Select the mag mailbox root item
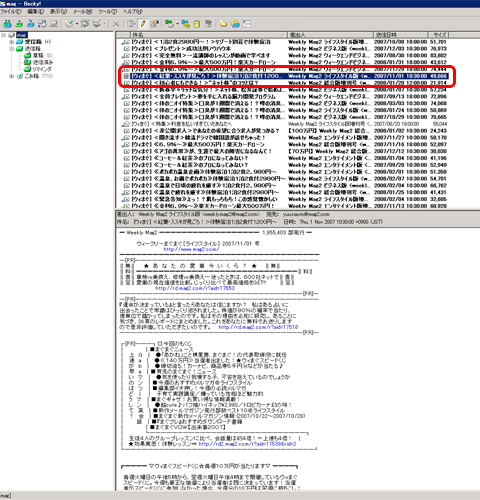The image size is (480, 500). [22, 35]
